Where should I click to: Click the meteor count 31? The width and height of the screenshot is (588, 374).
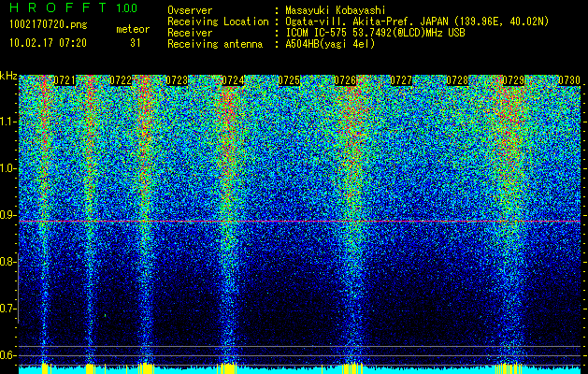[x=135, y=43]
